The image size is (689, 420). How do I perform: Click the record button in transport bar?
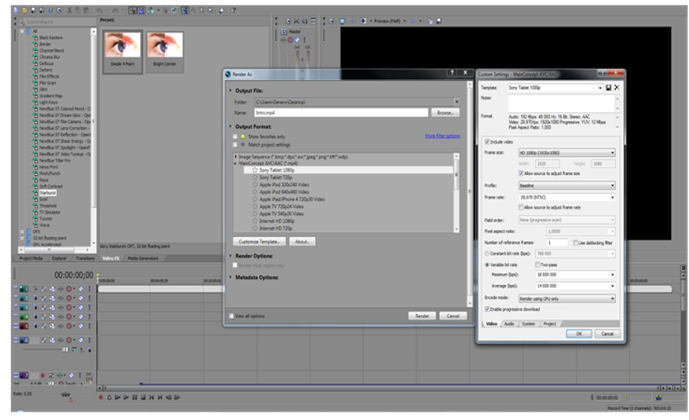click(103, 397)
